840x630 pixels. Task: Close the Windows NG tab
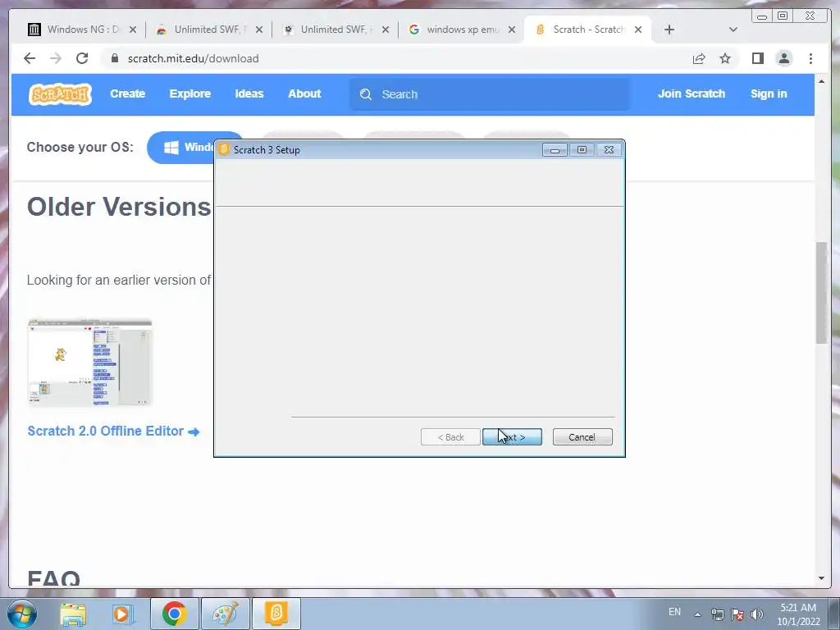(133, 30)
